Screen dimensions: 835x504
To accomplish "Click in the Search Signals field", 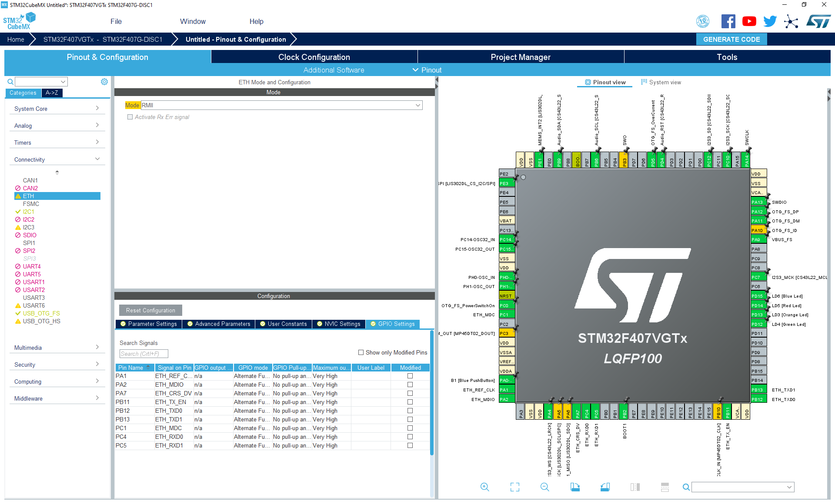I will [x=144, y=354].
